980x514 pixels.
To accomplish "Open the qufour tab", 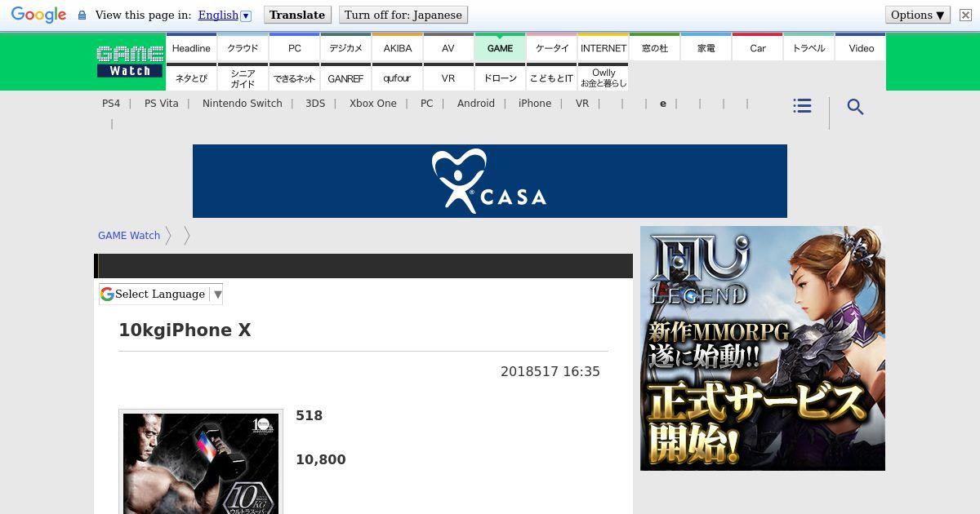I will click(397, 78).
